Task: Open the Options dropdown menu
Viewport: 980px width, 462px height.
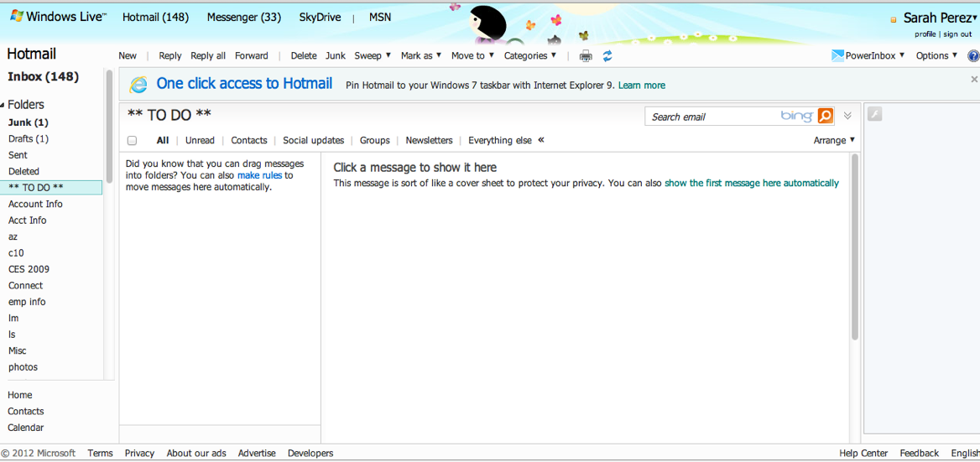Action: 936,55
